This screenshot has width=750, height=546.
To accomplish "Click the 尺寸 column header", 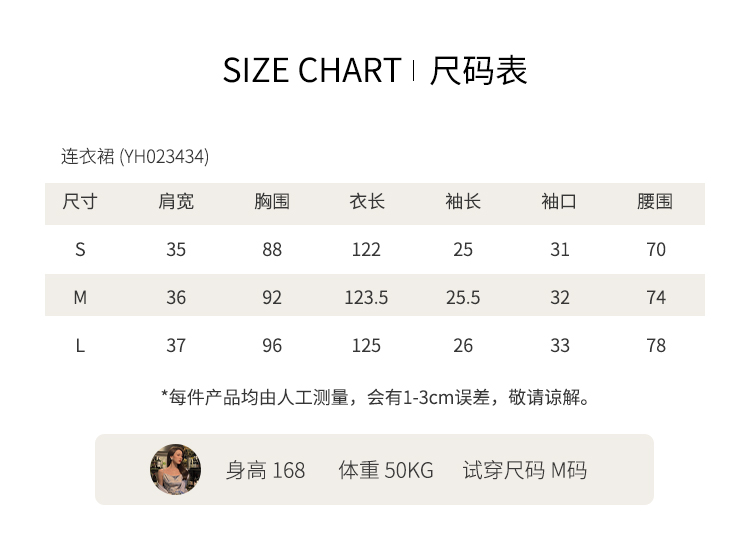I will pyautogui.click(x=80, y=202).
